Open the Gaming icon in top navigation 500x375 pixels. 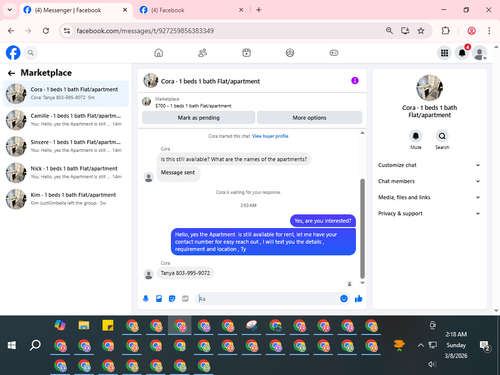[334, 53]
